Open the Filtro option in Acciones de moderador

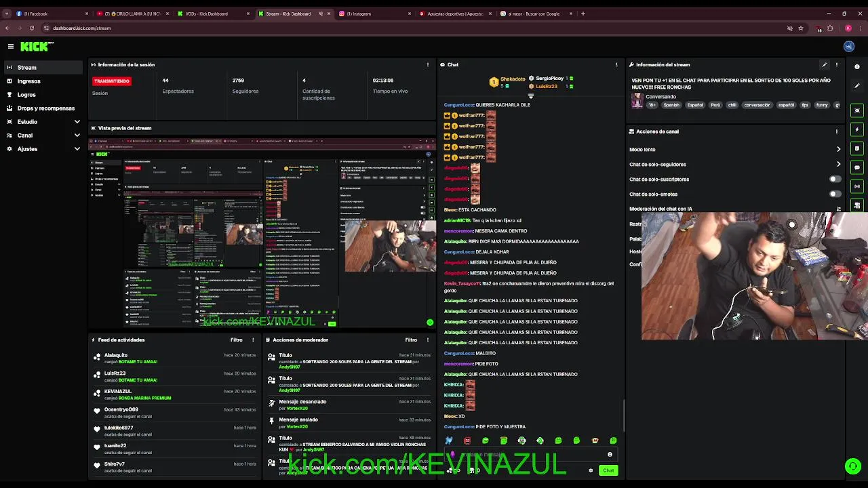click(411, 340)
